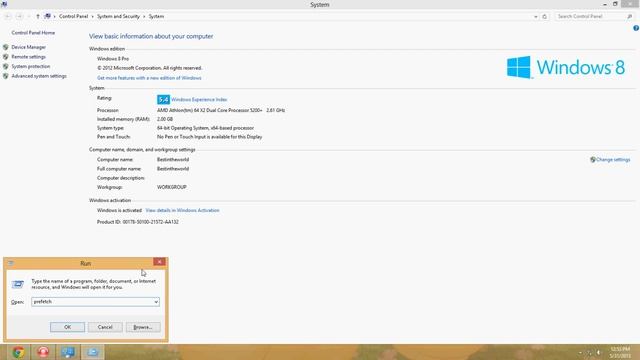Click the Product ID text
Viewport: 640px width, 360px height.
pos(138,222)
